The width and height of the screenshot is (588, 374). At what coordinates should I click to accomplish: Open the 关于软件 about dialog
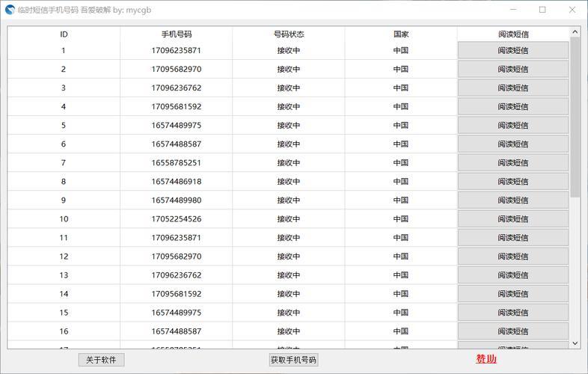tap(101, 360)
